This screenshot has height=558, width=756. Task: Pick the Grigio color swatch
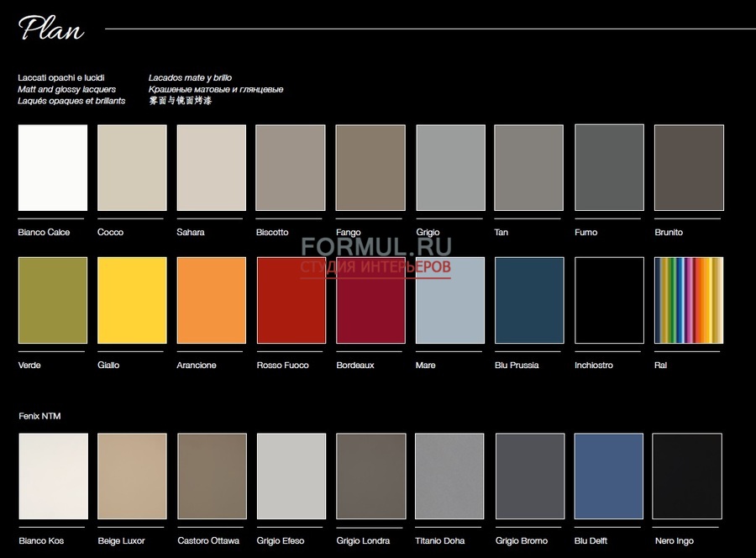[x=449, y=166]
